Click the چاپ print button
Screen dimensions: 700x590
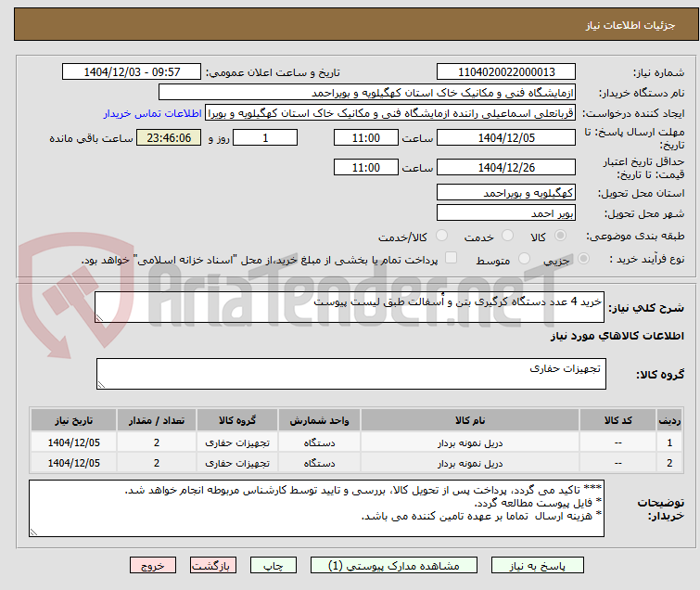274,566
